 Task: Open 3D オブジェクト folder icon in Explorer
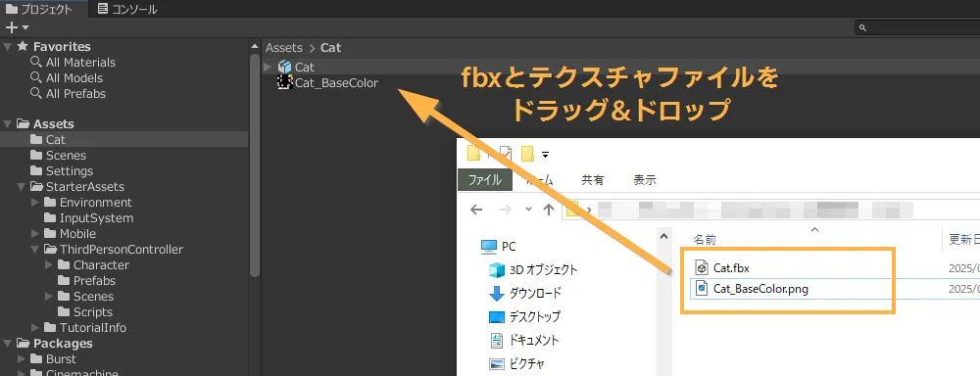[x=496, y=270]
